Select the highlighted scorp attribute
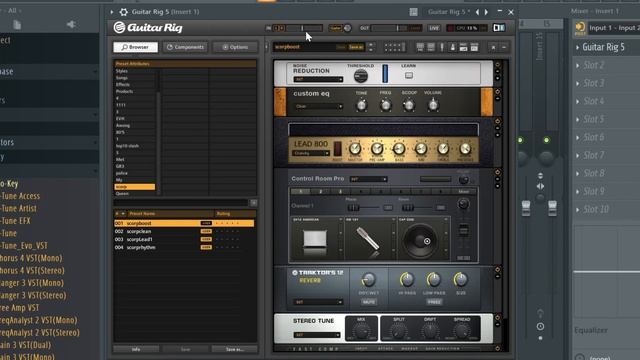 (x=135, y=187)
